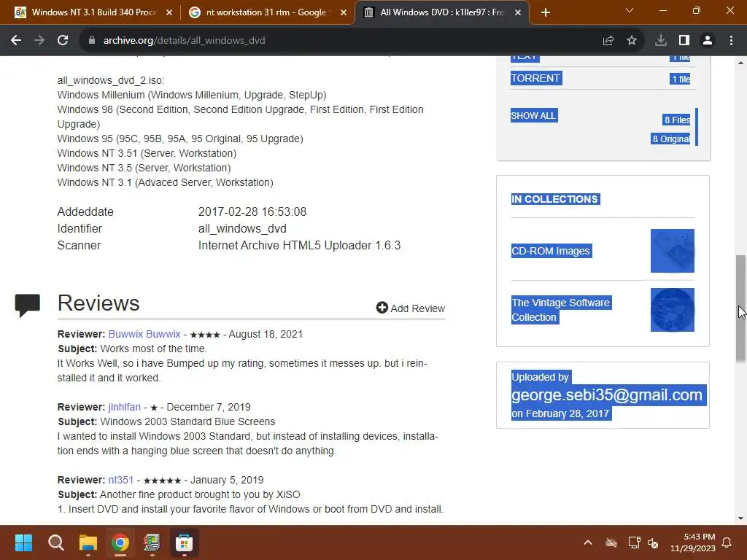Click the Windows NT 3.51 line

[147, 153]
